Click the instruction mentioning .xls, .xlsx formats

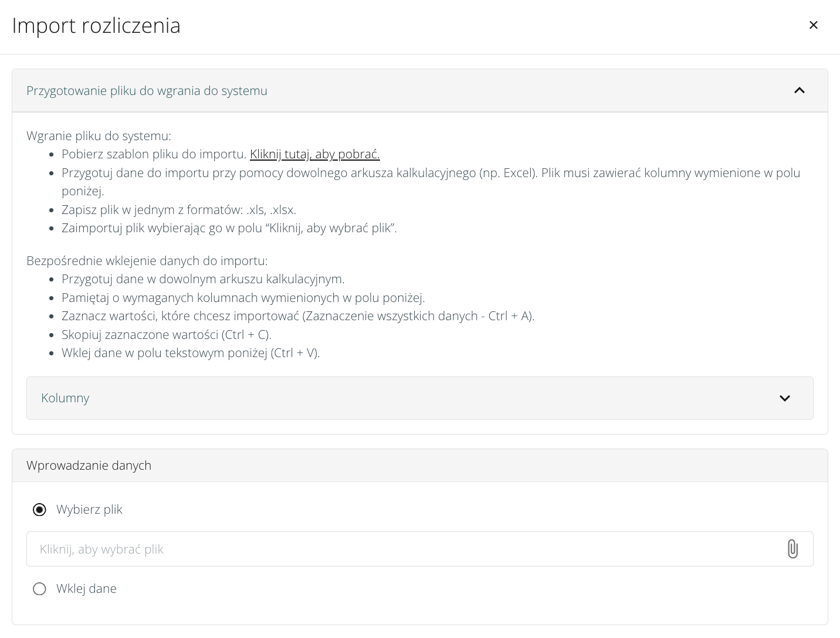point(179,210)
